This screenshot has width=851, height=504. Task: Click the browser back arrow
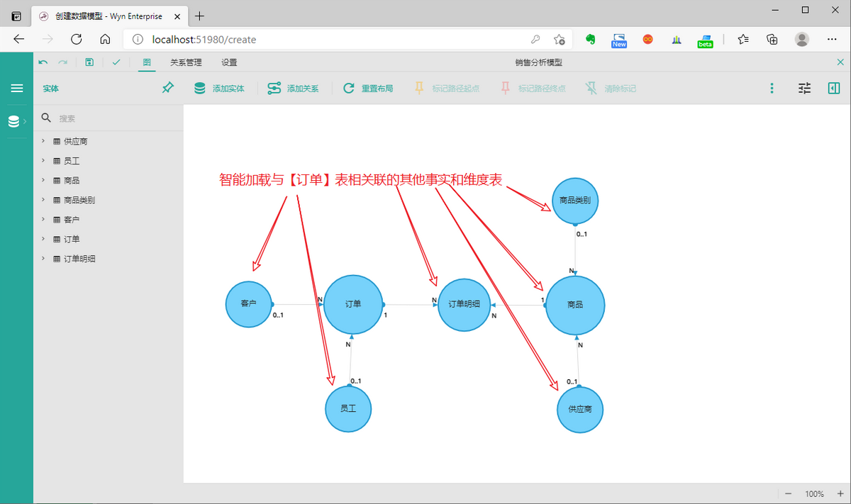19,39
